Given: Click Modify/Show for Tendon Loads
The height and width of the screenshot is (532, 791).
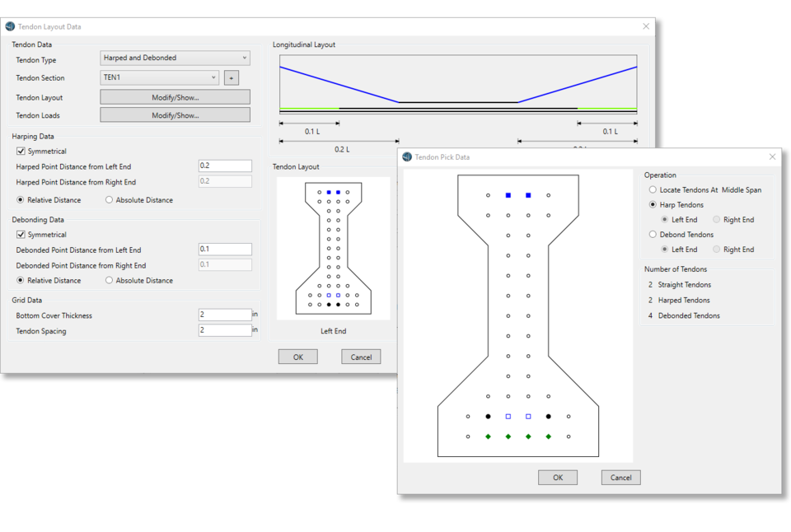Looking at the screenshot, I should (175, 115).
